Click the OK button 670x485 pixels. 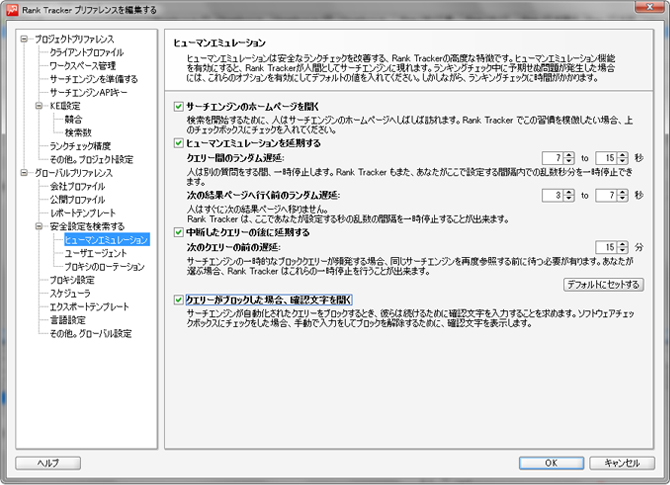(x=551, y=463)
